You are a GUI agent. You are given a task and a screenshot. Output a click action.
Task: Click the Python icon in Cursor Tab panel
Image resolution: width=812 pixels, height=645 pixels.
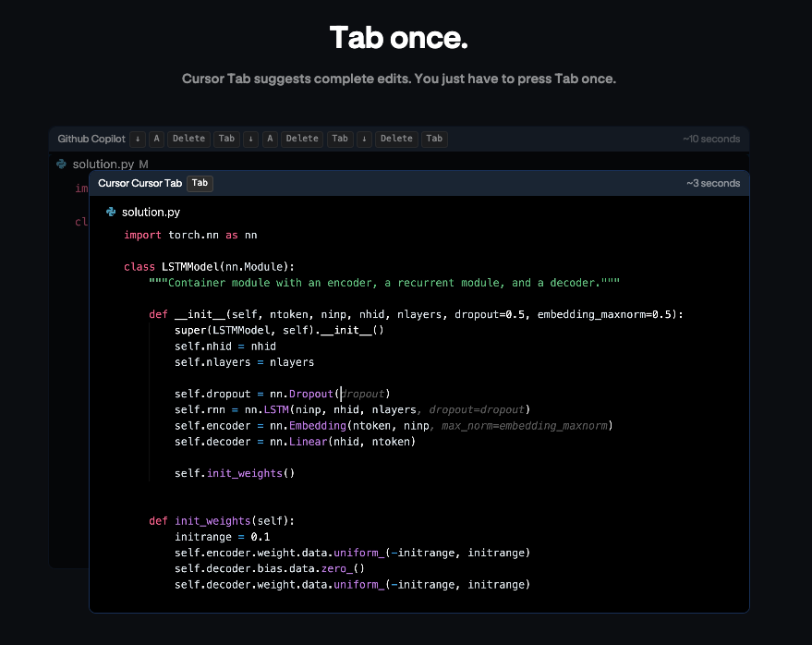click(111, 212)
